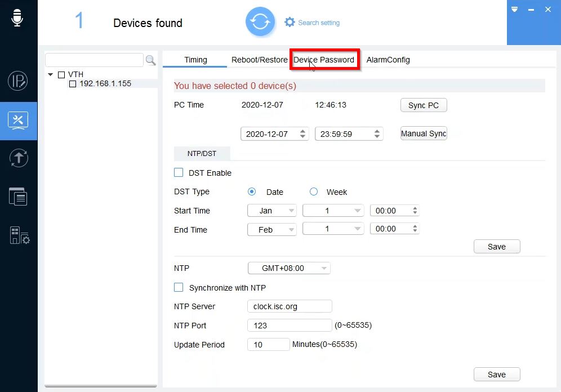Open the End Time month dropdown Feb
Image resolution: width=561 pixels, height=392 pixels.
272,229
